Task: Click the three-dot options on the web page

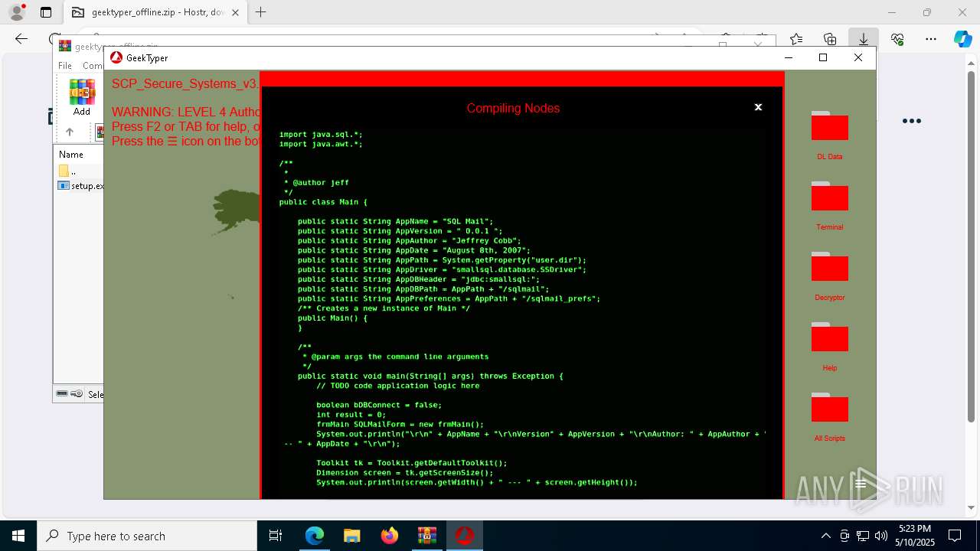Action: click(911, 121)
